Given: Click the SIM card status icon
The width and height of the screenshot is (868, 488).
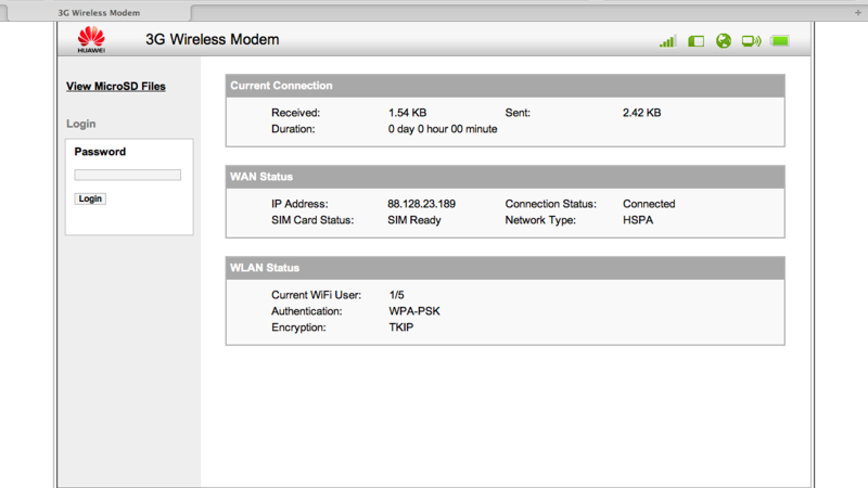Looking at the screenshot, I should [x=695, y=41].
